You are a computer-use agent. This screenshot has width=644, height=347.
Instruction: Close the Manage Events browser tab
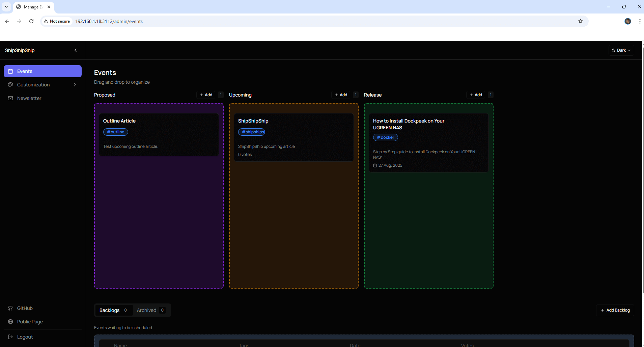pos(49,7)
